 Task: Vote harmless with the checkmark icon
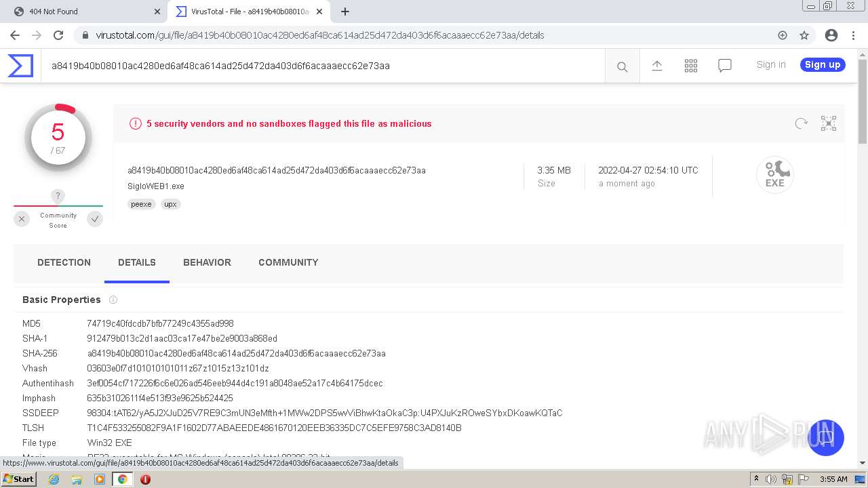tap(95, 219)
